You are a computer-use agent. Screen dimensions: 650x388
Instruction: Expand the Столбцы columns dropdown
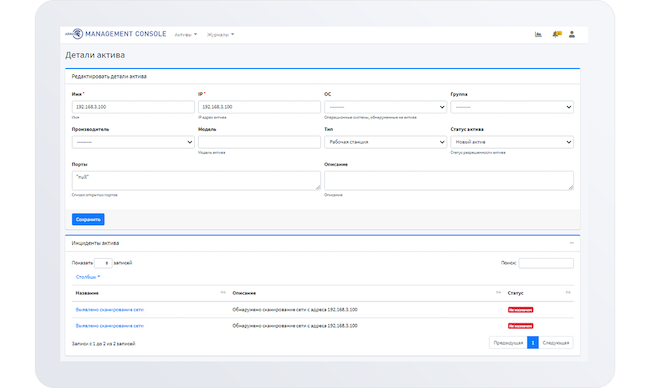tap(88, 277)
